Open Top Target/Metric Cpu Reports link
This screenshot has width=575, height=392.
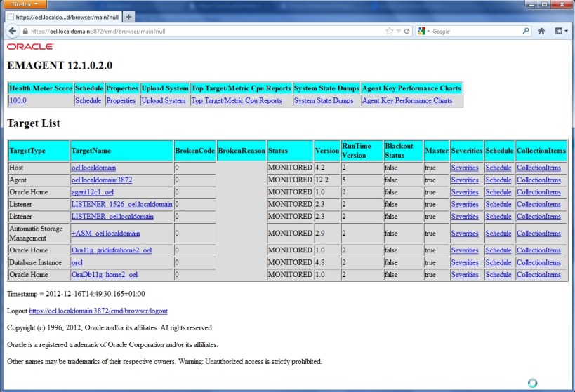pyautogui.click(x=237, y=100)
